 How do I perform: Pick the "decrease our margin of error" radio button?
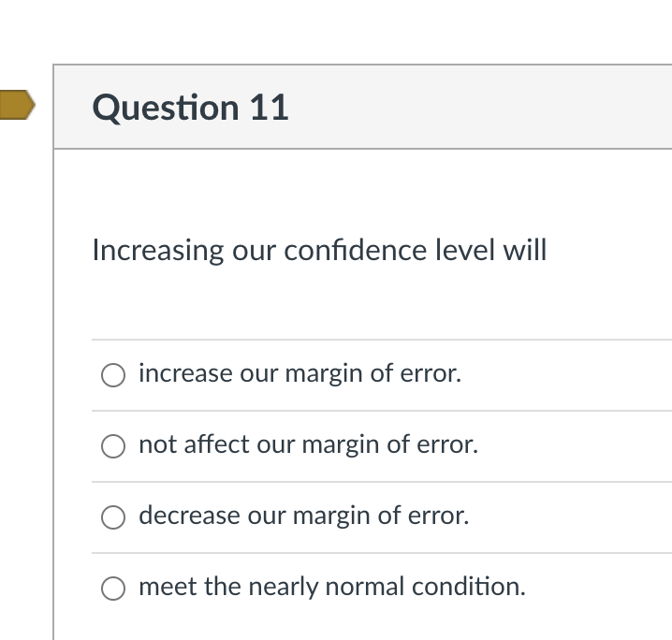coord(113,517)
